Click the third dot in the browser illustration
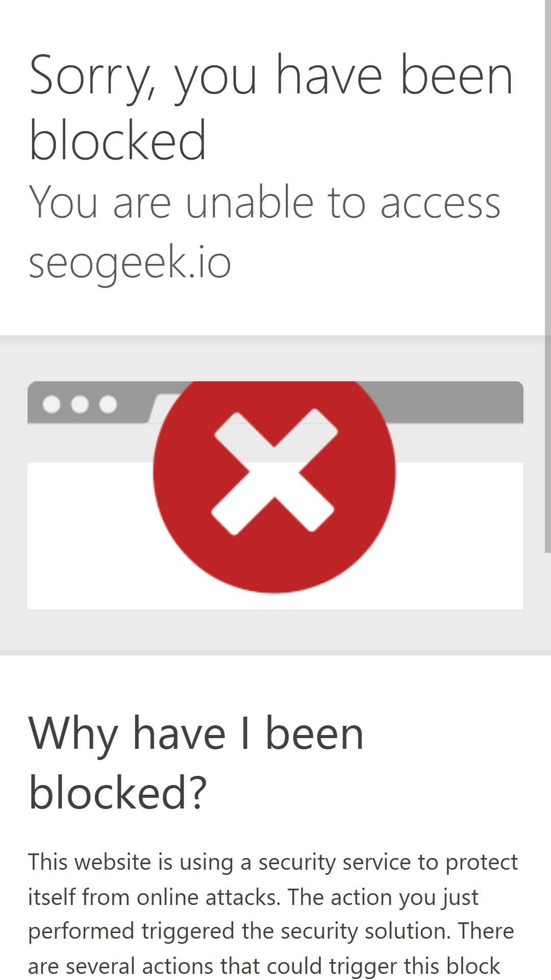The width and height of the screenshot is (551, 980). pos(108,404)
